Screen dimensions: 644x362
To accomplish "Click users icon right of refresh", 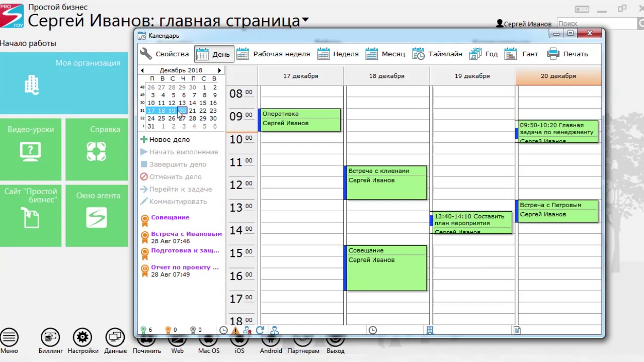I will pos(274,330).
